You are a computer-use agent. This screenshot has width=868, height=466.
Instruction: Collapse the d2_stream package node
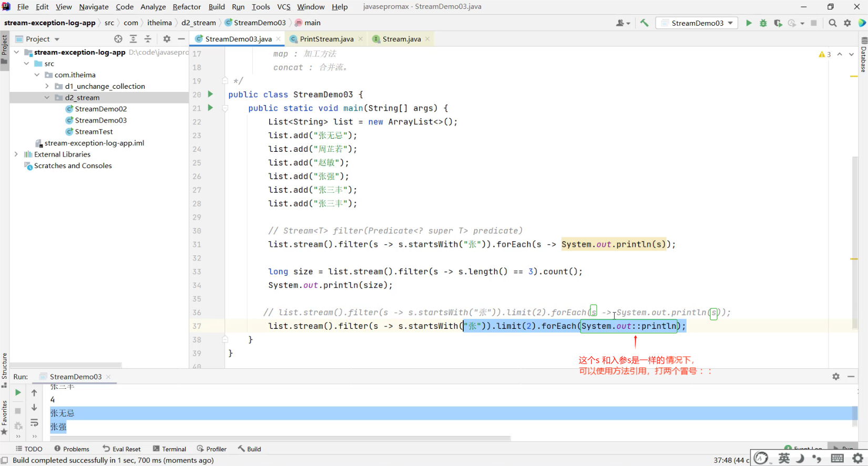pos(47,98)
